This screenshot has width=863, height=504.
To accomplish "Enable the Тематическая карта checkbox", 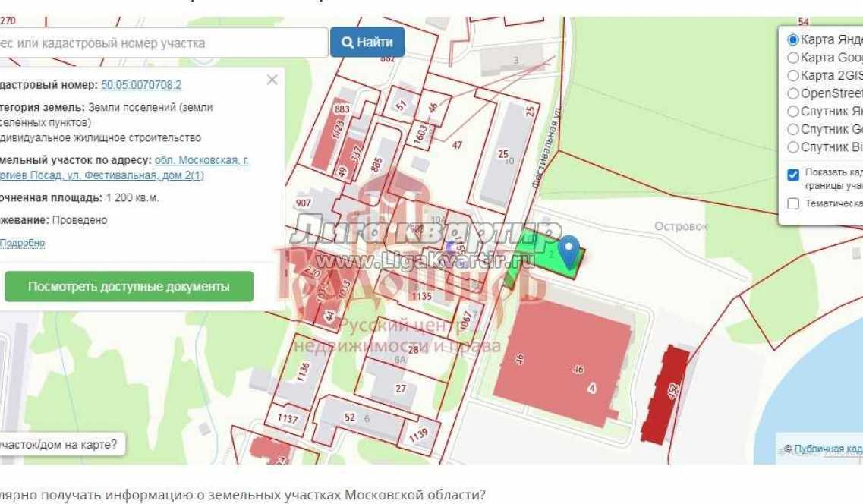I will point(795,203).
